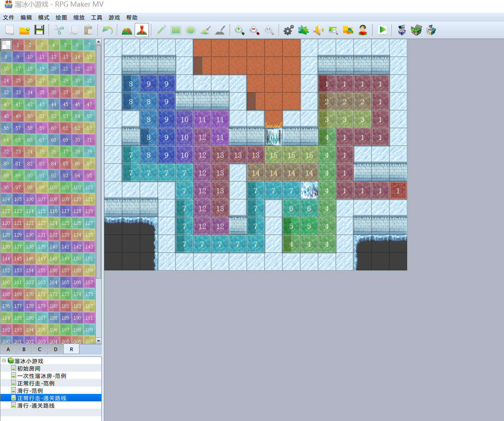Open the Event Searcher icon

click(333, 30)
